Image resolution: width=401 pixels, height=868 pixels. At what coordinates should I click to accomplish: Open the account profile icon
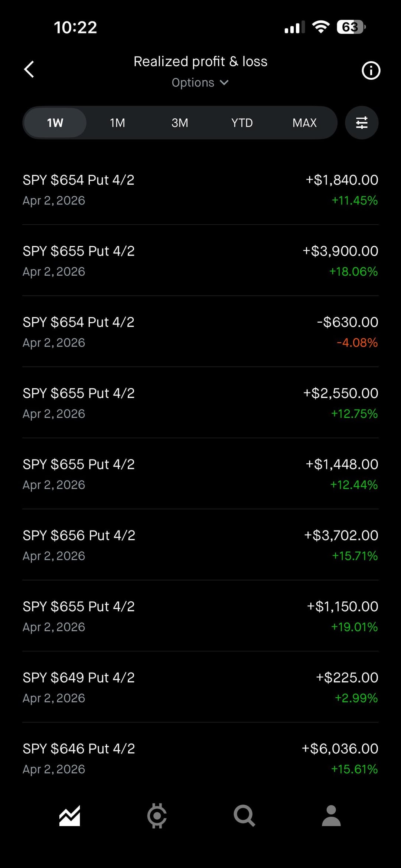(x=331, y=816)
